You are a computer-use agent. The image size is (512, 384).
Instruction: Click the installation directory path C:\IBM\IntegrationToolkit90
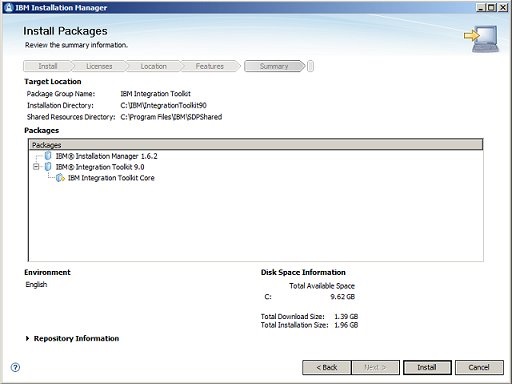(163, 105)
